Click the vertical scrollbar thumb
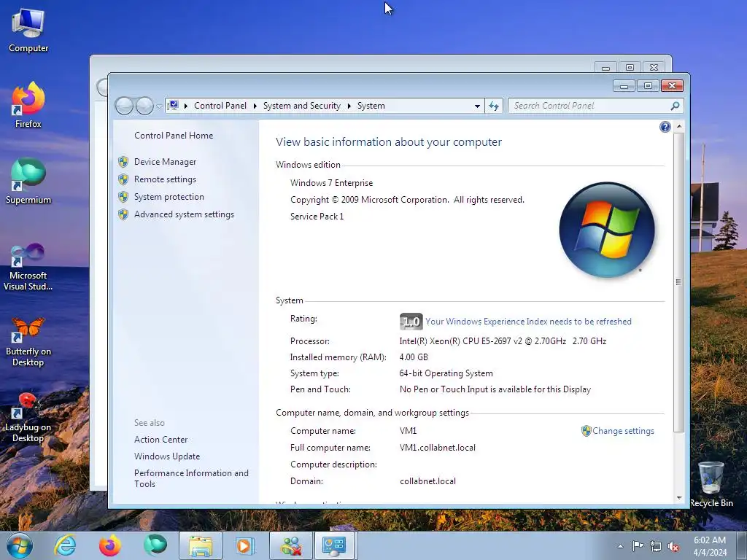Screen dimensions: 747x560 (x=679, y=282)
